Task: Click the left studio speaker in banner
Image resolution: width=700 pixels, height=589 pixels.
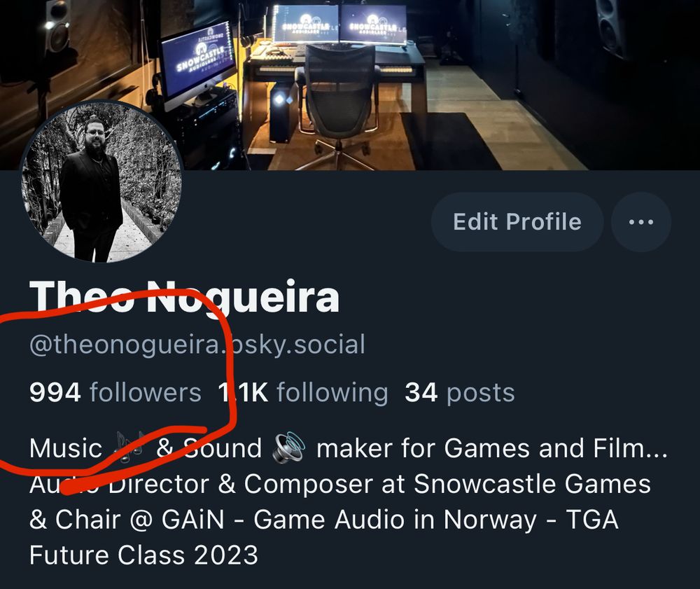Action: 57,25
